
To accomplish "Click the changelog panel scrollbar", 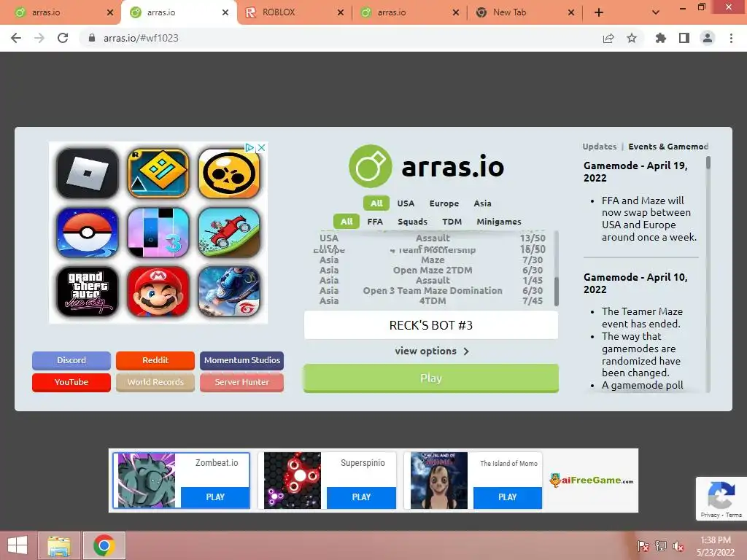I will [x=708, y=163].
